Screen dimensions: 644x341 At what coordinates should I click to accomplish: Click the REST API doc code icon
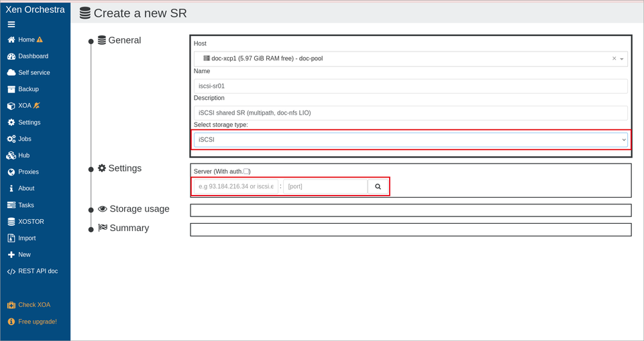click(x=11, y=271)
